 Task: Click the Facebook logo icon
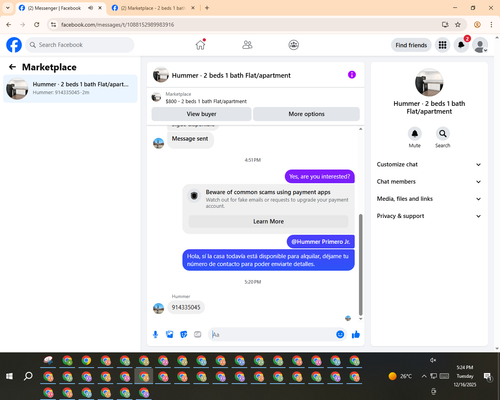point(14,45)
